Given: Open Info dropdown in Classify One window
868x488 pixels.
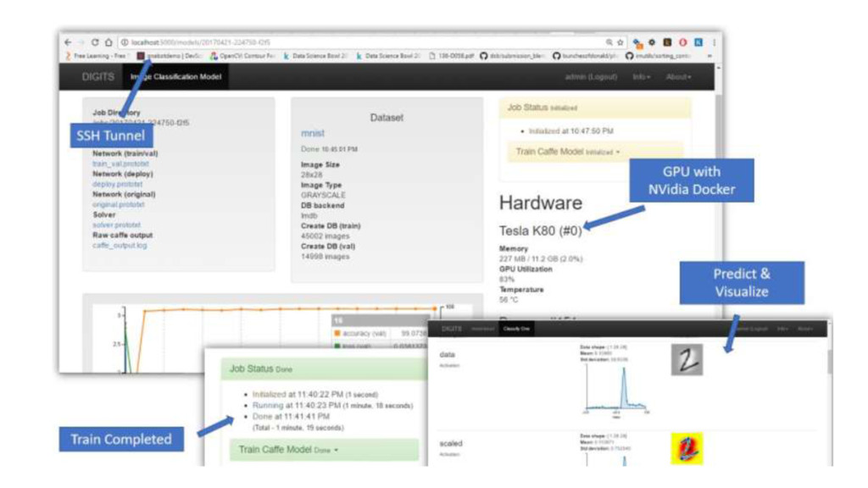Looking at the screenshot, I should pos(782,329).
